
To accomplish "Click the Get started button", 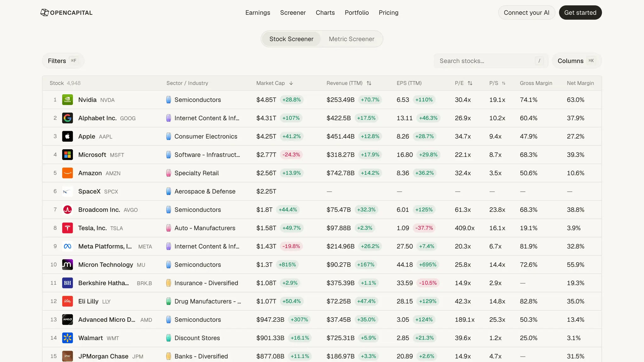I will coord(580,13).
